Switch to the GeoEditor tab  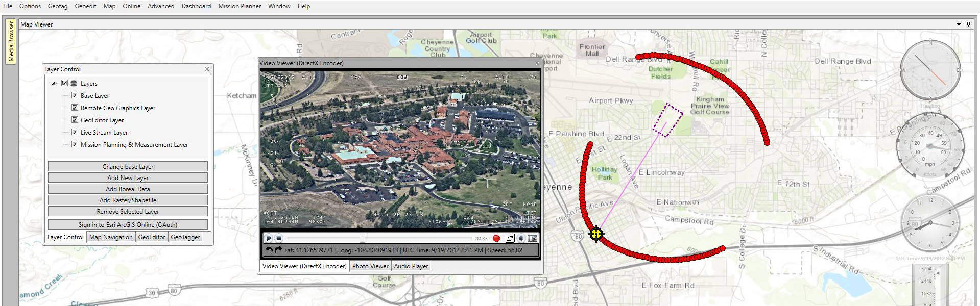coord(152,237)
